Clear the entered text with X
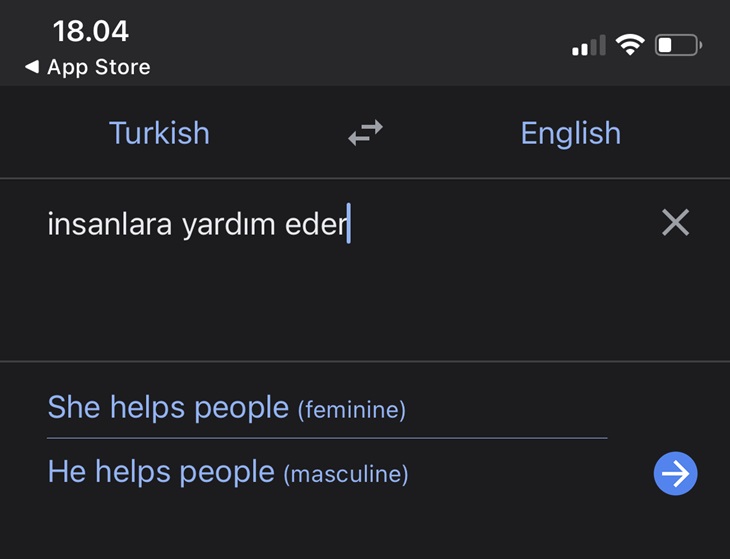 coord(675,222)
